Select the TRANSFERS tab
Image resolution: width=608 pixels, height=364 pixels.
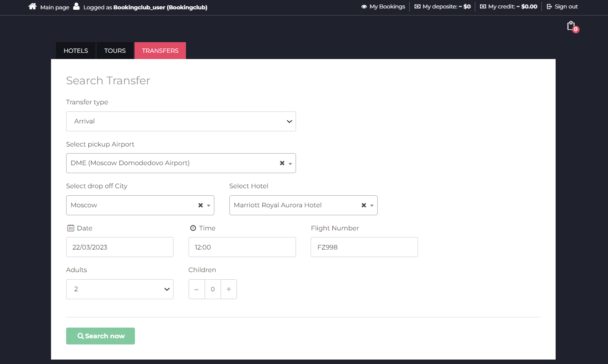(160, 51)
